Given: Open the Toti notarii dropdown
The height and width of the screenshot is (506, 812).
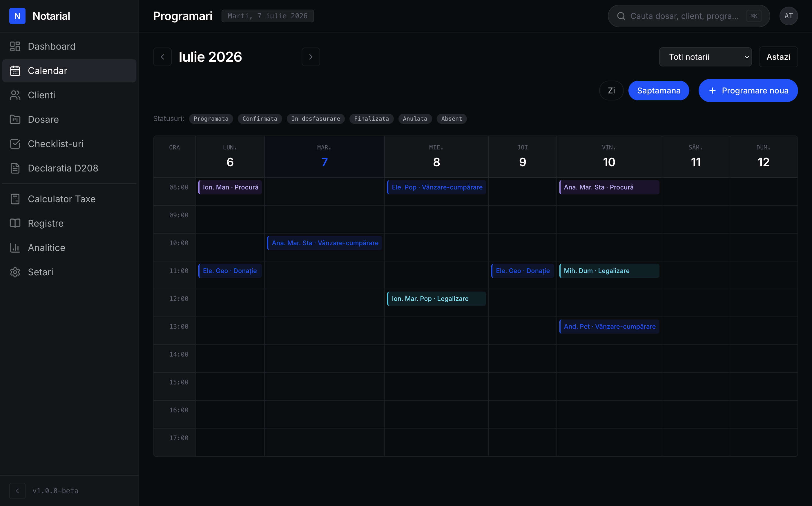Looking at the screenshot, I should coord(705,57).
